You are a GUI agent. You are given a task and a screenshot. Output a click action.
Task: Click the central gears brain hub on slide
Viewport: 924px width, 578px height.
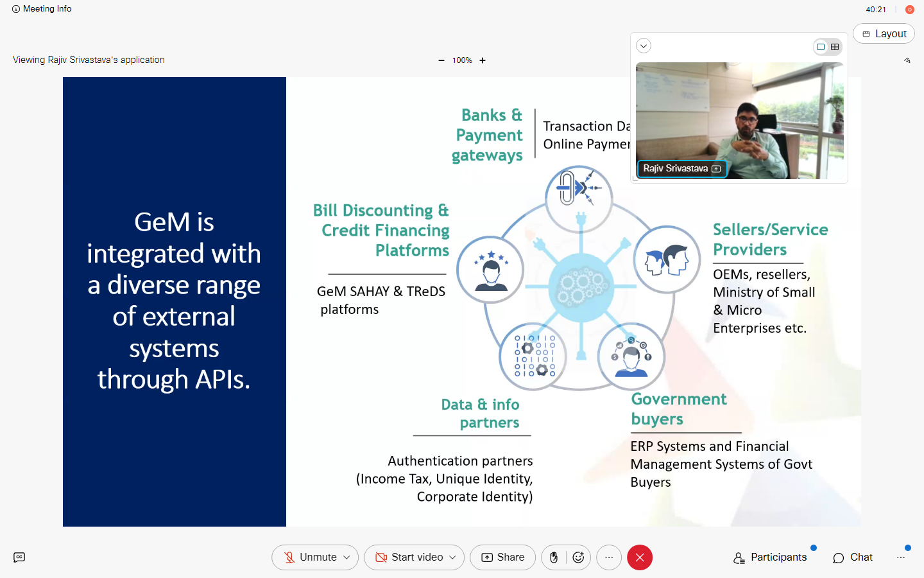(x=581, y=287)
